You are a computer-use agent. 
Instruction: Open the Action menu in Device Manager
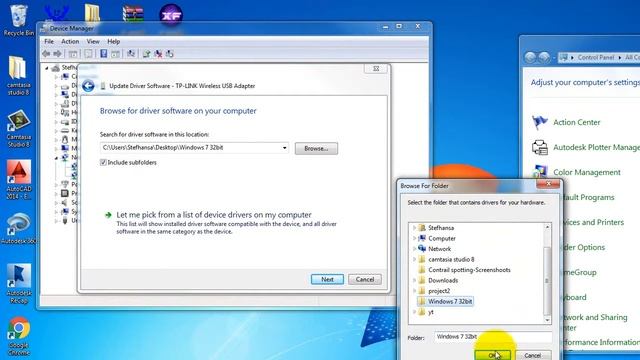coord(70,41)
